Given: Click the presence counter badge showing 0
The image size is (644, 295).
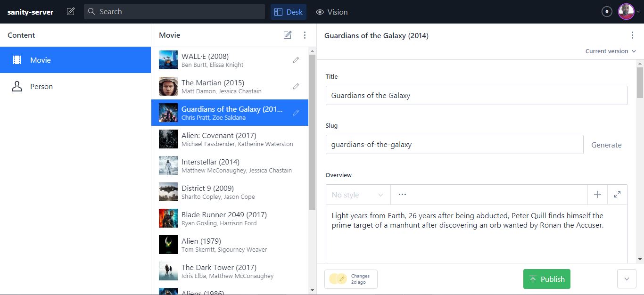Looking at the screenshot, I should point(607,12).
